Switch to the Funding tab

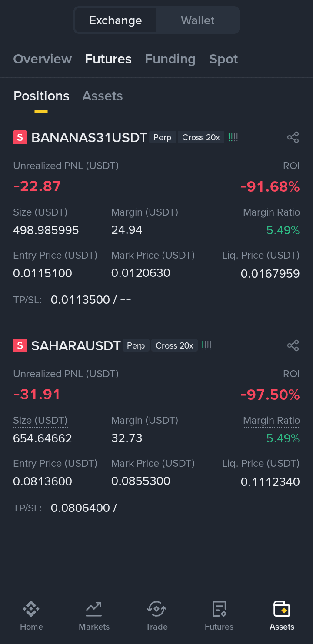(x=170, y=59)
